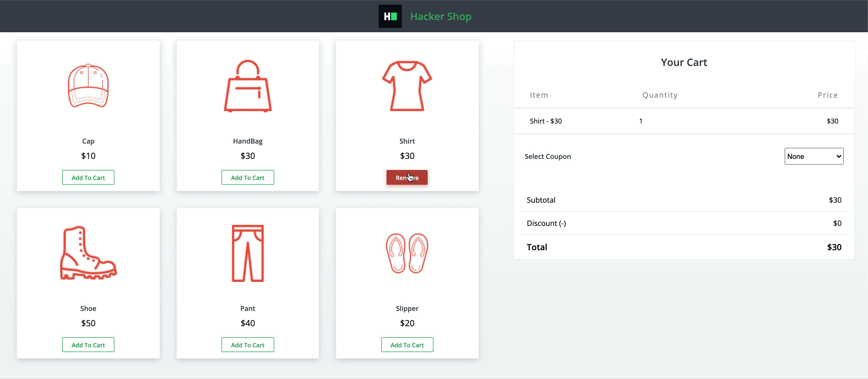
Task: Open the Select Coupon dropdown
Action: [x=814, y=156]
